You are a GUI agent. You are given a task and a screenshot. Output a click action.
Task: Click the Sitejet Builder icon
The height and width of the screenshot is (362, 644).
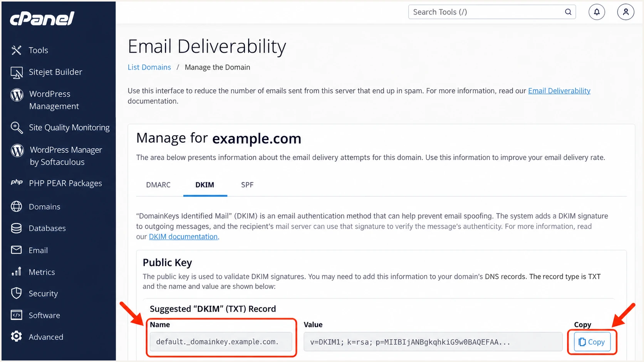tap(17, 72)
